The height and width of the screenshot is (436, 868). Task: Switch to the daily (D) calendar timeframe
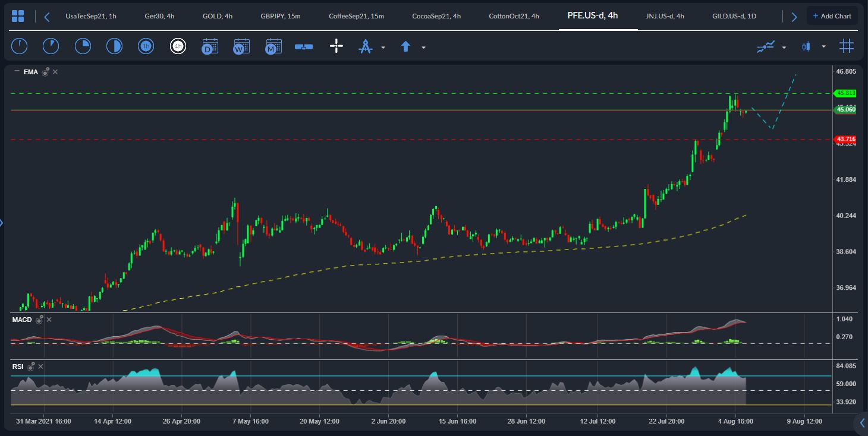point(209,46)
